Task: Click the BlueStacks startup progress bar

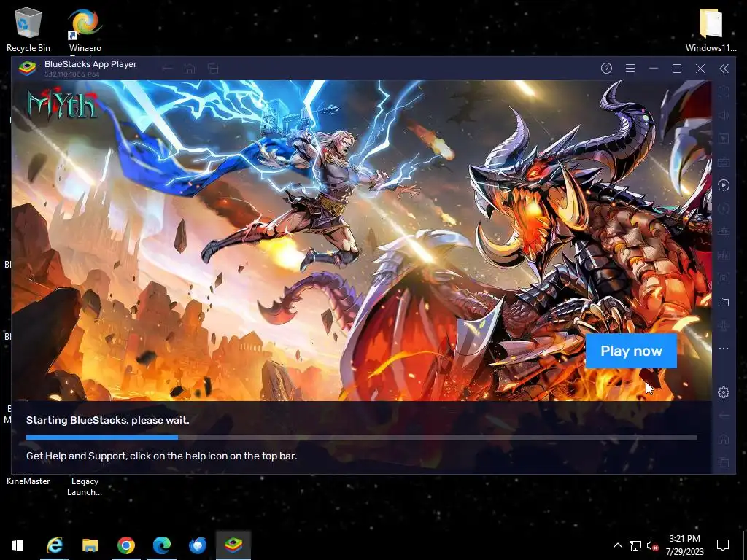Action: (x=362, y=437)
